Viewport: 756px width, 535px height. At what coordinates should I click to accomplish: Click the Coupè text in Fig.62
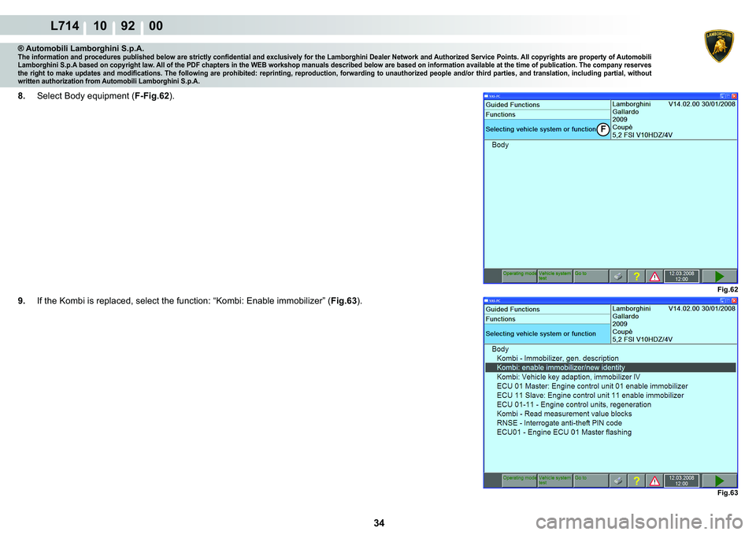pos(622,128)
